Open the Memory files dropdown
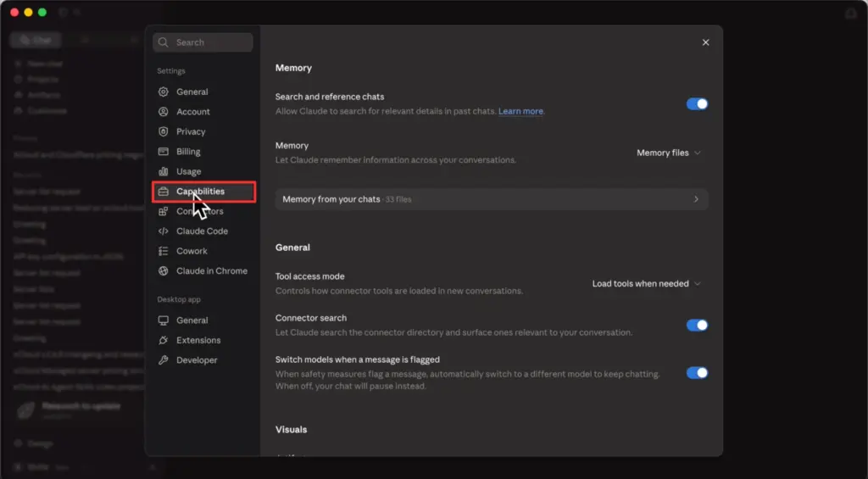Screen dimensions: 868x479 (x=669, y=153)
